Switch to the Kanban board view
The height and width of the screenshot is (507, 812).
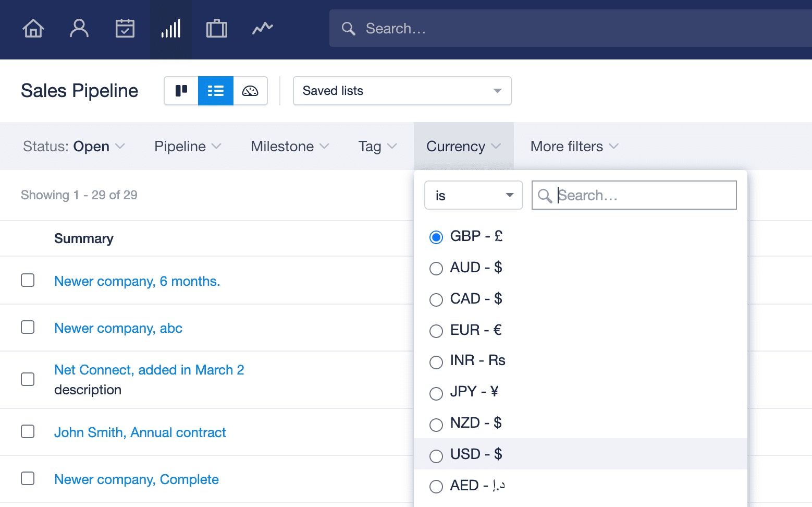tap(181, 91)
